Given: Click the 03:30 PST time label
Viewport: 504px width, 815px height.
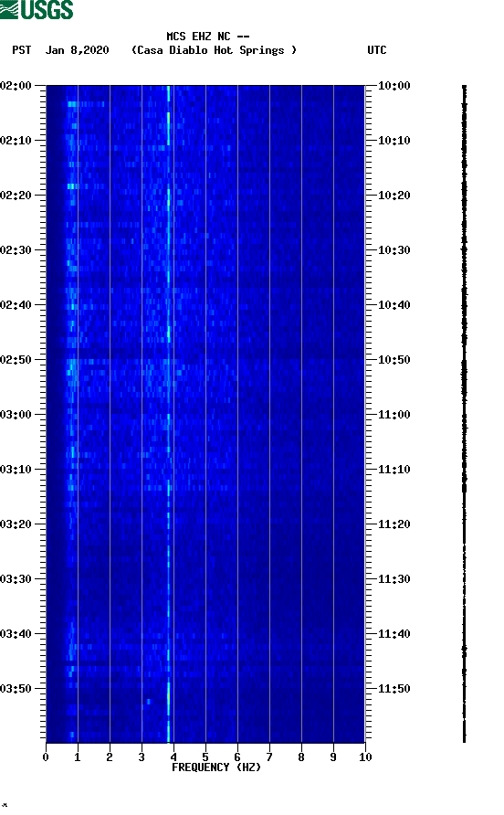Looking at the screenshot, I should (x=16, y=579).
